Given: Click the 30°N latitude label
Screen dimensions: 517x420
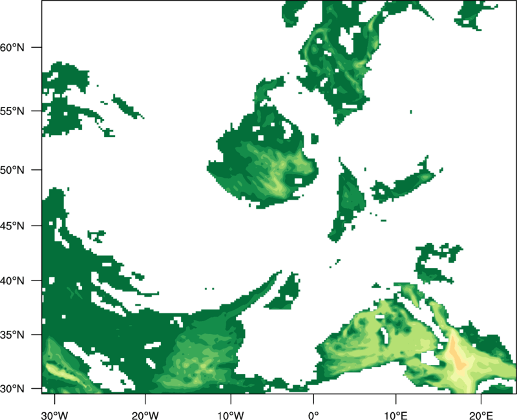Looking at the screenshot, I should [12, 389].
